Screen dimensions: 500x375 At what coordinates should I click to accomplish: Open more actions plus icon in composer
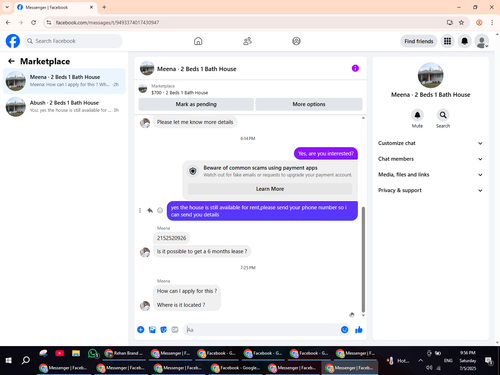pyautogui.click(x=141, y=330)
